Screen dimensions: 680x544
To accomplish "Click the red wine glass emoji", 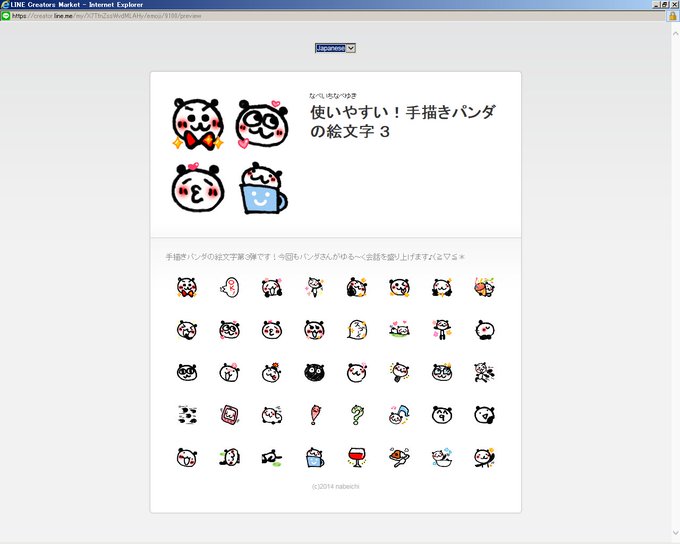I will (357, 457).
